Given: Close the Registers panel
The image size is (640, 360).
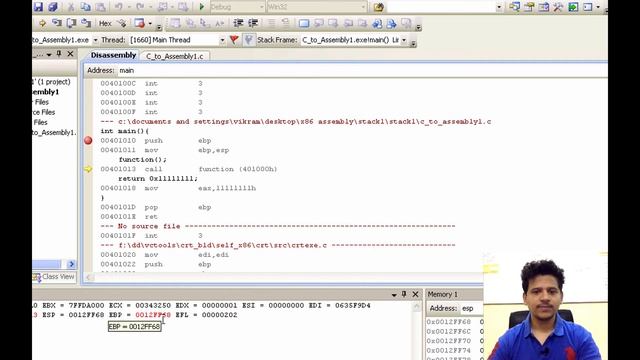Looking at the screenshot, I should [415, 294].
